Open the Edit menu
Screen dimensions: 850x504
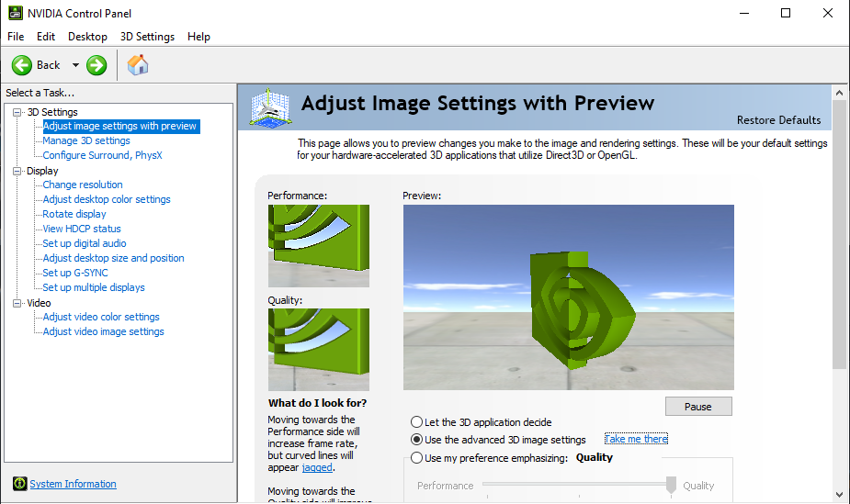pos(46,37)
